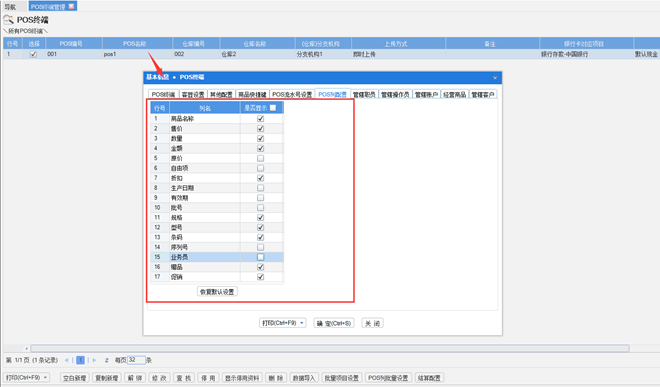Viewport: 660px width, 387px height.
Task: Switch to the 管辖客户 tab
Action: 483,95
